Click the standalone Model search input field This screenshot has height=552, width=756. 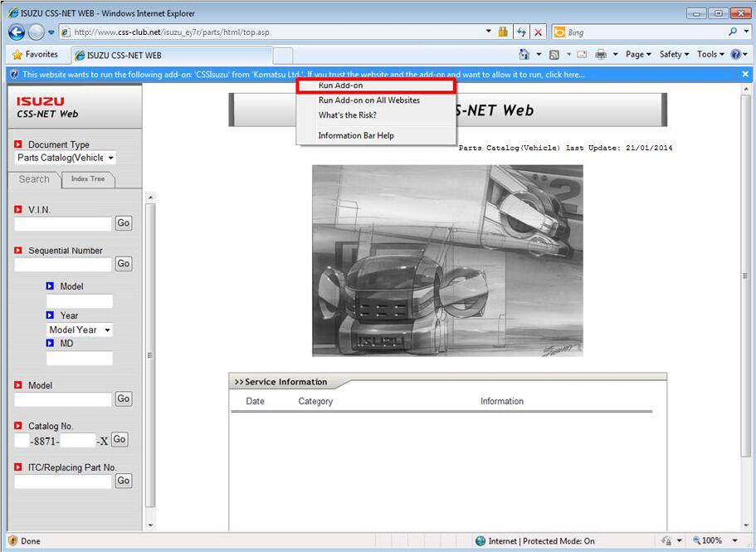click(63, 399)
